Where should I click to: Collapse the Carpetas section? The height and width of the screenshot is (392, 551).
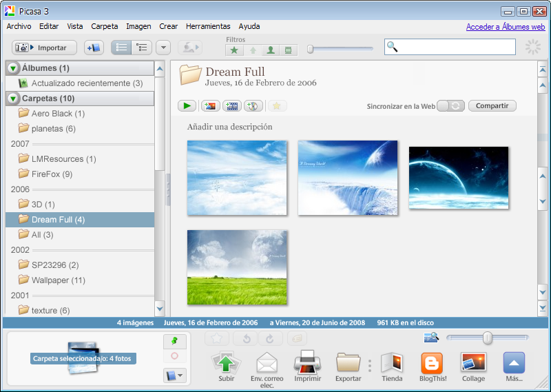pyautogui.click(x=13, y=99)
